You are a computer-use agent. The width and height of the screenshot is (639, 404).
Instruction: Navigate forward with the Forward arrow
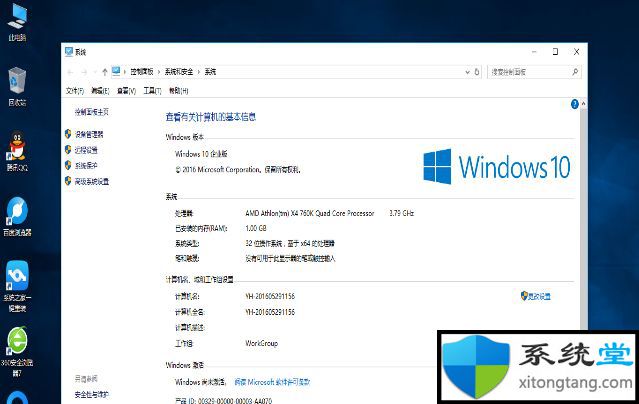coord(84,72)
